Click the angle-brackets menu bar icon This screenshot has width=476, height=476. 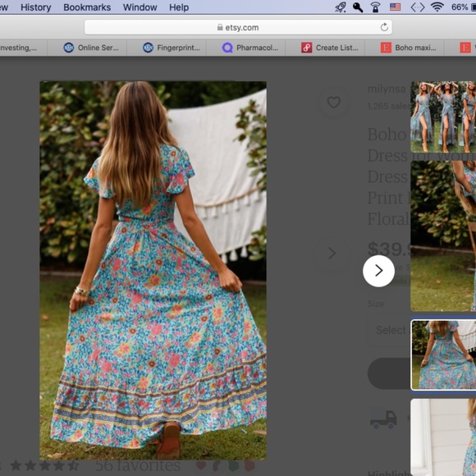418,7
